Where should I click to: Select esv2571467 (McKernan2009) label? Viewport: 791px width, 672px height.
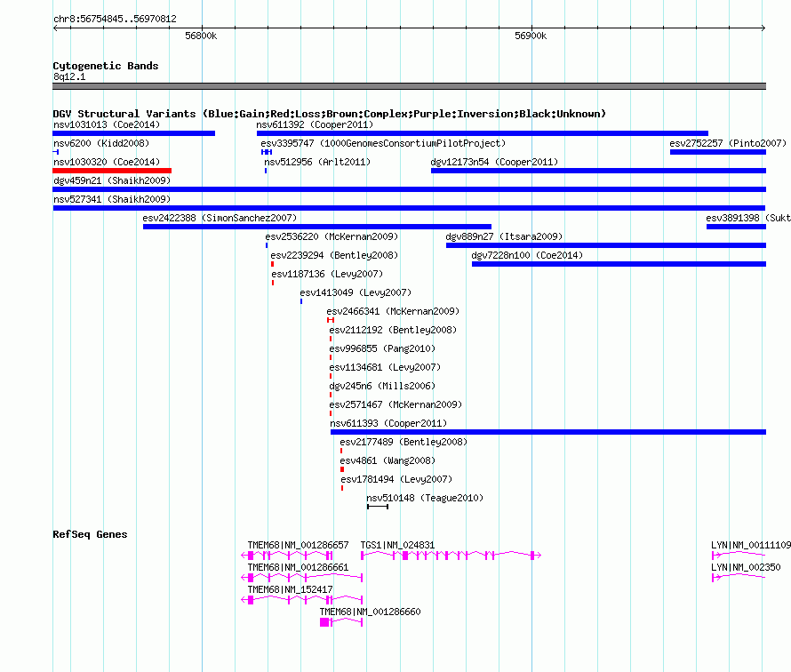pyautogui.click(x=395, y=404)
